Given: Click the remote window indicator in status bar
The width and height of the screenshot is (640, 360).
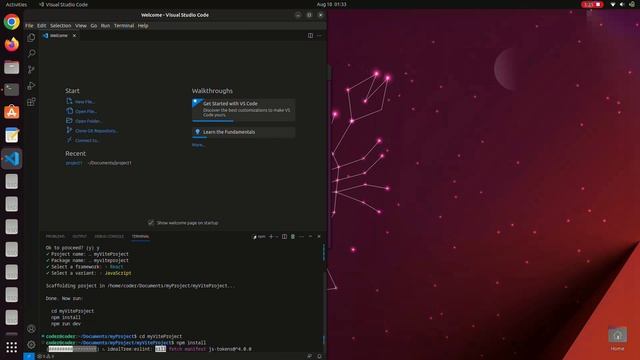Looking at the screenshot, I should (x=29, y=356).
